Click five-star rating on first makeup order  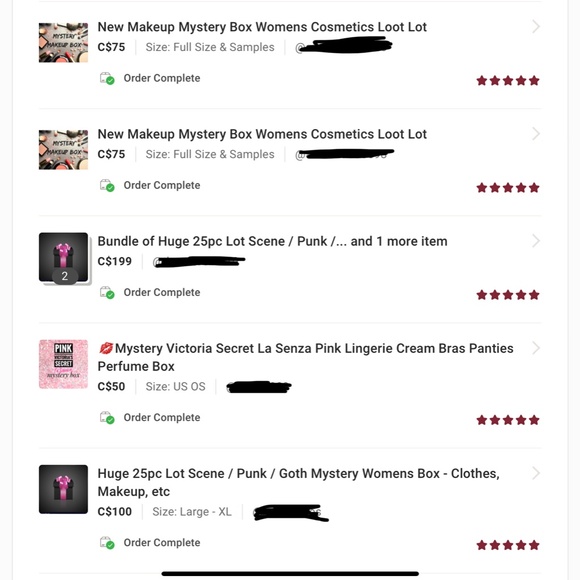508,80
